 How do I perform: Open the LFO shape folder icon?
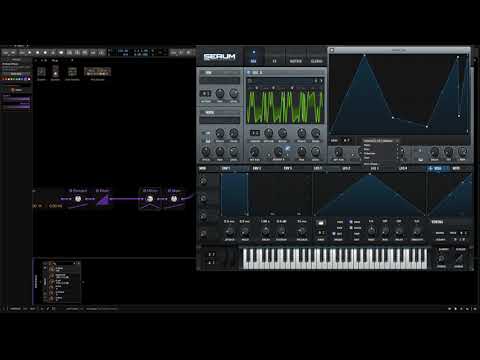pyautogui.click(x=320, y=223)
